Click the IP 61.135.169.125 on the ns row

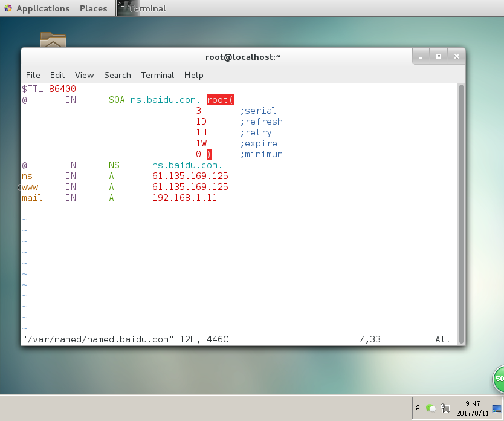pos(190,176)
